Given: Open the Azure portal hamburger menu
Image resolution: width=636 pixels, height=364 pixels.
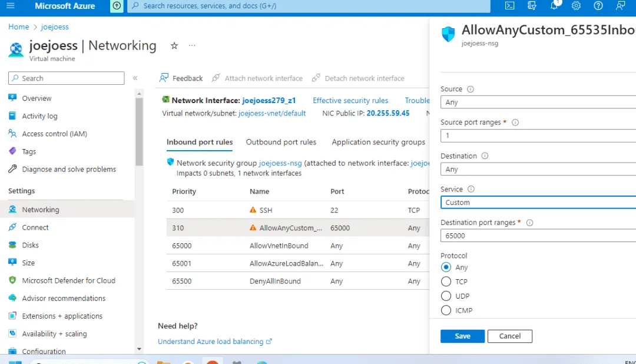Looking at the screenshot, I should (11, 6).
